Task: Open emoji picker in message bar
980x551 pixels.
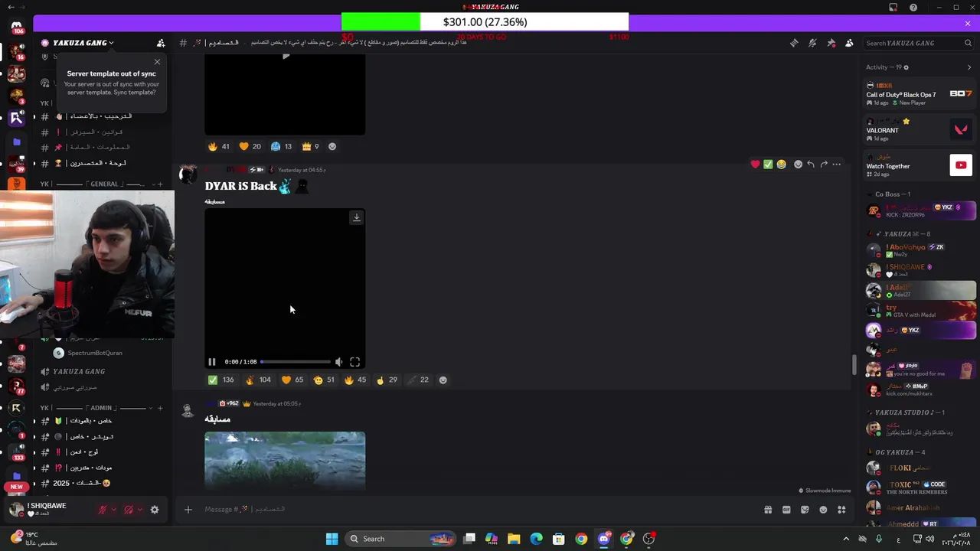Action: (823, 510)
